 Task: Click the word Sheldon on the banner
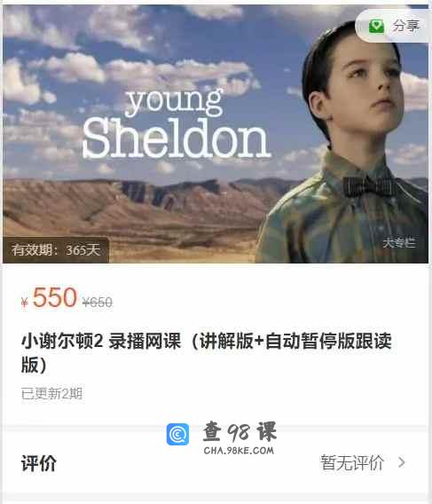(176, 138)
